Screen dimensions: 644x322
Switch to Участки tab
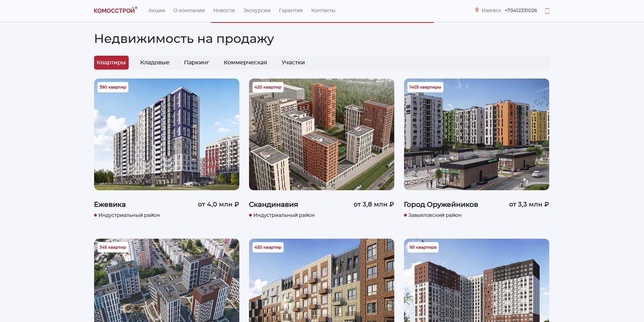click(x=293, y=63)
